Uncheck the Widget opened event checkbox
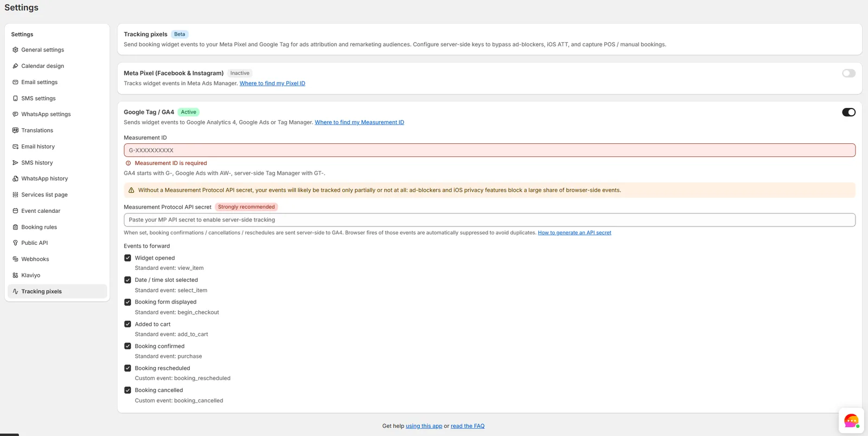This screenshot has height=436, width=868. point(127,258)
